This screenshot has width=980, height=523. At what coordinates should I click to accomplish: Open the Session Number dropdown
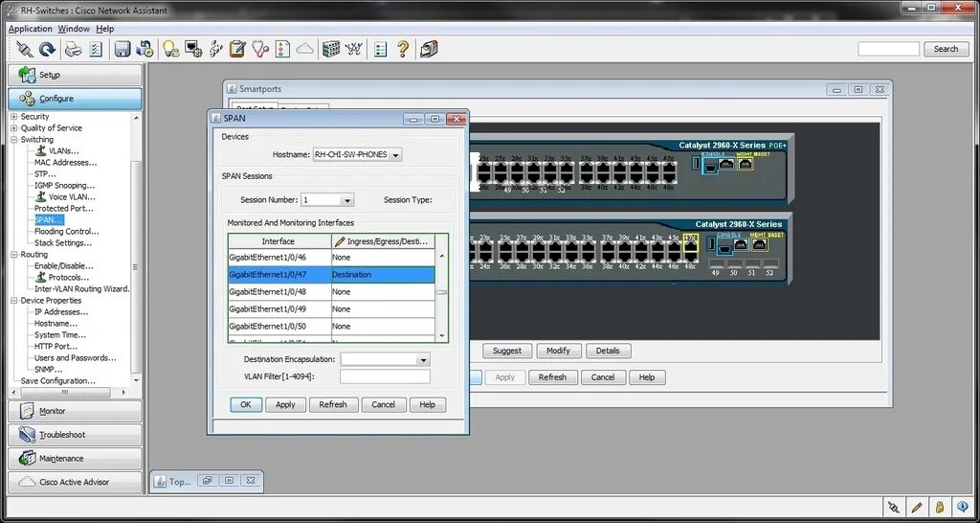347,200
